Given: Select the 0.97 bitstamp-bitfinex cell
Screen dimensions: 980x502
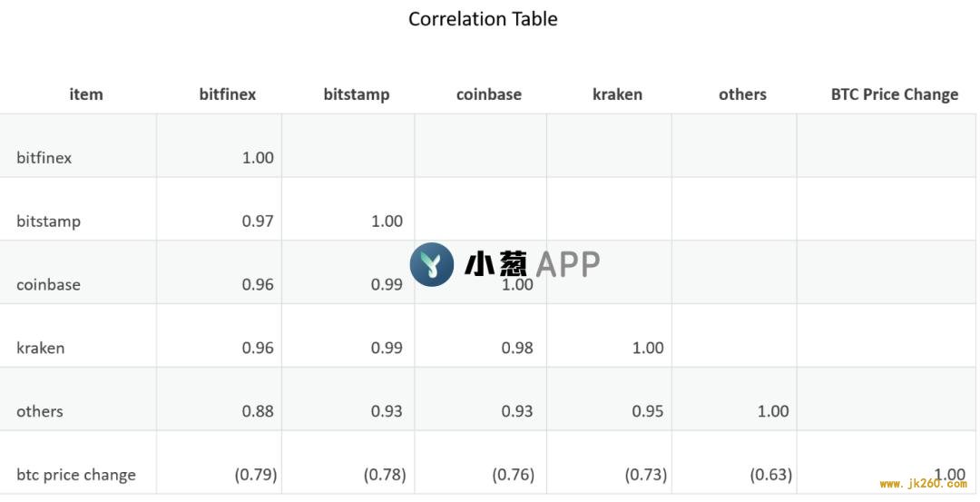Looking at the screenshot, I should coord(258,221).
